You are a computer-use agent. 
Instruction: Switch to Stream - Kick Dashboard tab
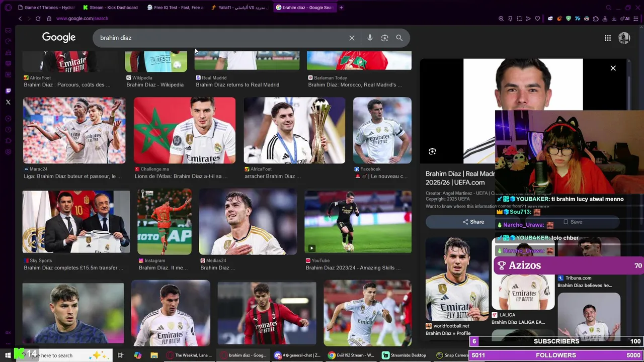coord(110,8)
